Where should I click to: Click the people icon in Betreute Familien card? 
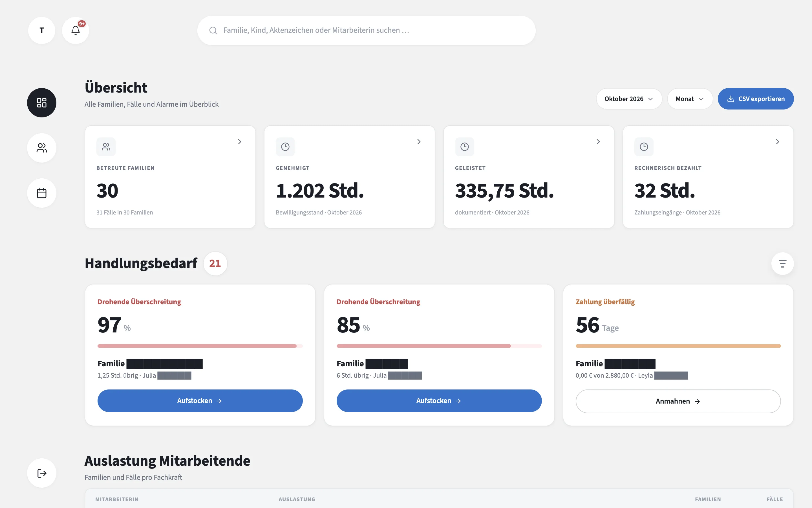106,147
